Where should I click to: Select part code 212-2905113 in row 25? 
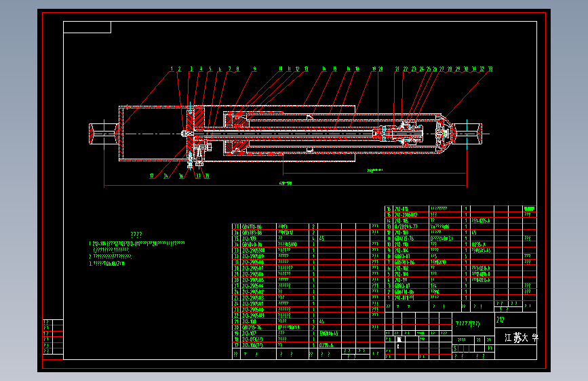click(x=253, y=298)
